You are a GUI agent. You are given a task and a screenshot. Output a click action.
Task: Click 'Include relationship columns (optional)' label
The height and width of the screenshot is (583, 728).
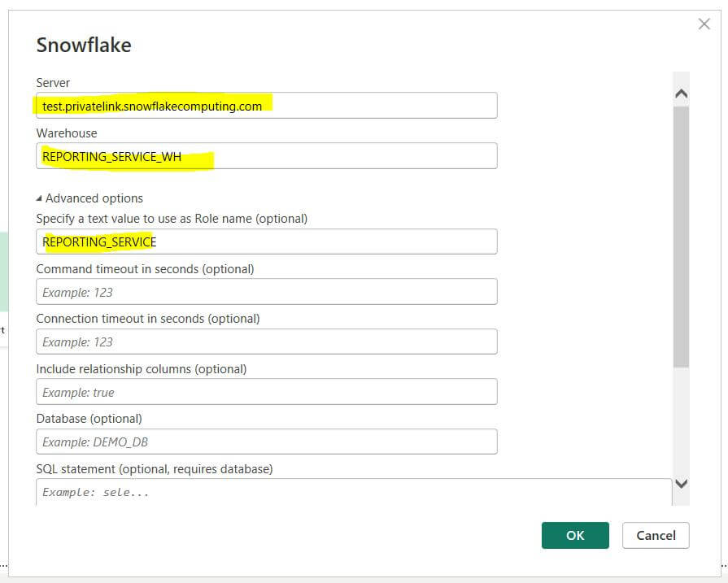pyautogui.click(x=142, y=369)
